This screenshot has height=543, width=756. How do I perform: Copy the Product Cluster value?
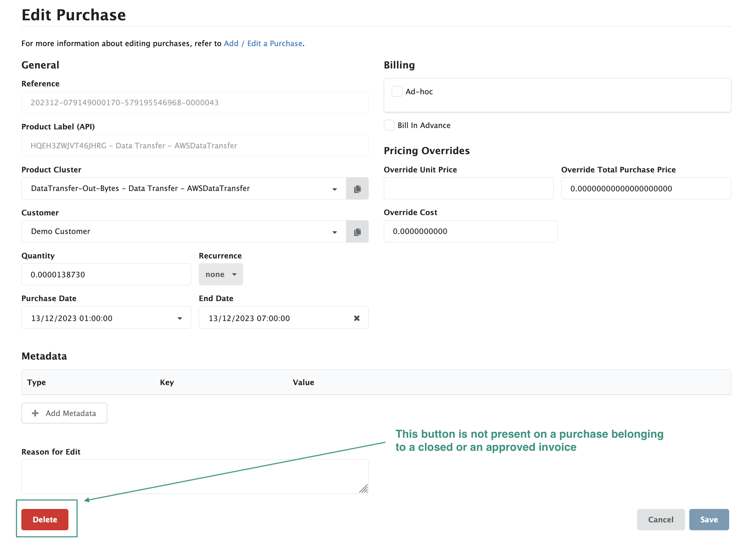[357, 188]
